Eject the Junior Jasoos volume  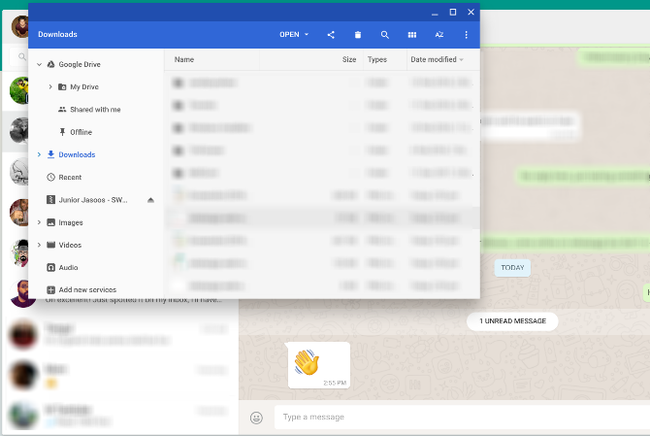pyautogui.click(x=151, y=200)
